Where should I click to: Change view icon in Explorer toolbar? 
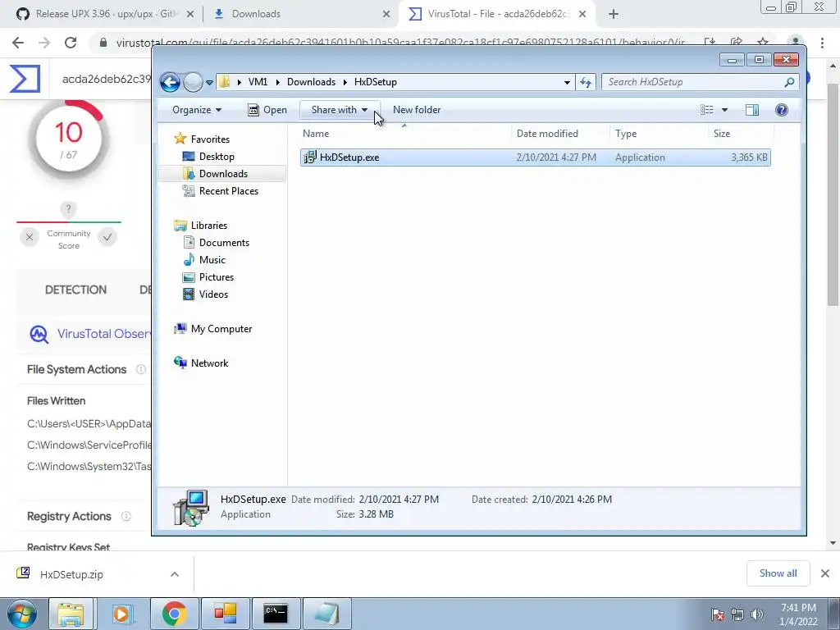coord(706,110)
